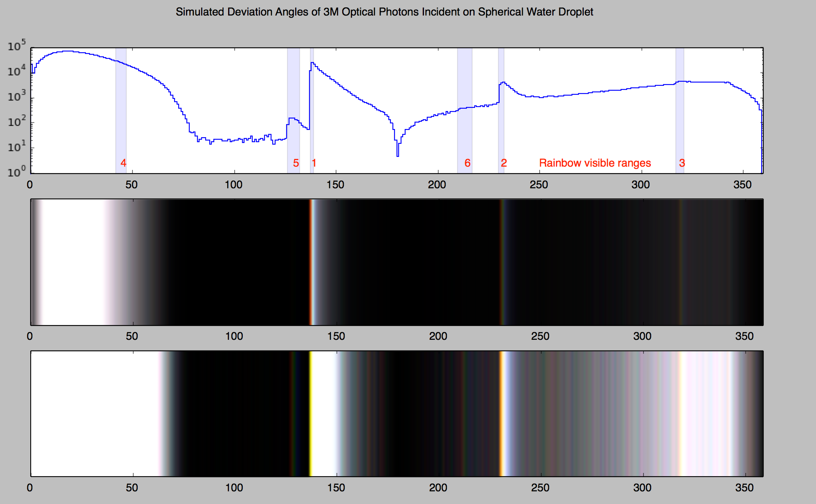816x504 pixels.
Task: Click the 250 tick label under histogram
Action: coord(539,185)
